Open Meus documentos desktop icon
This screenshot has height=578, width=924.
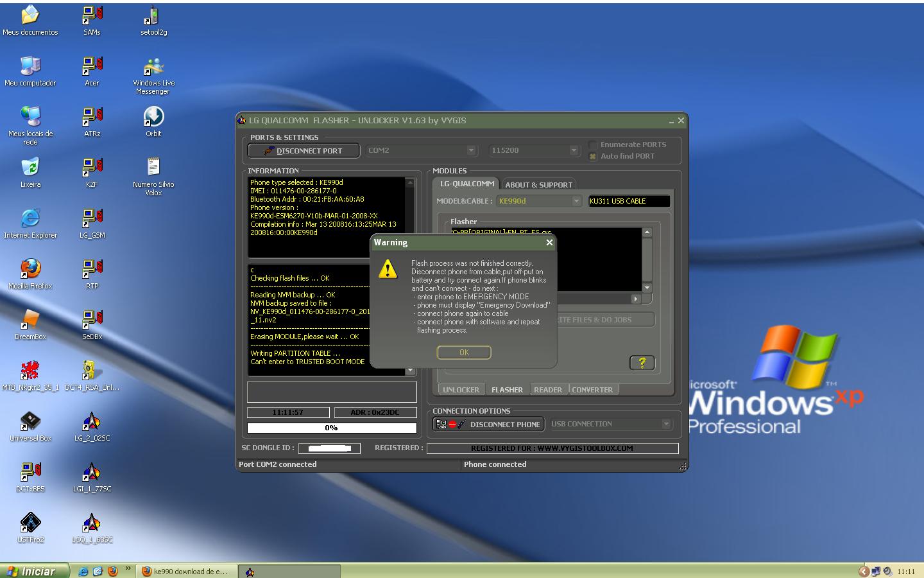coord(30,21)
